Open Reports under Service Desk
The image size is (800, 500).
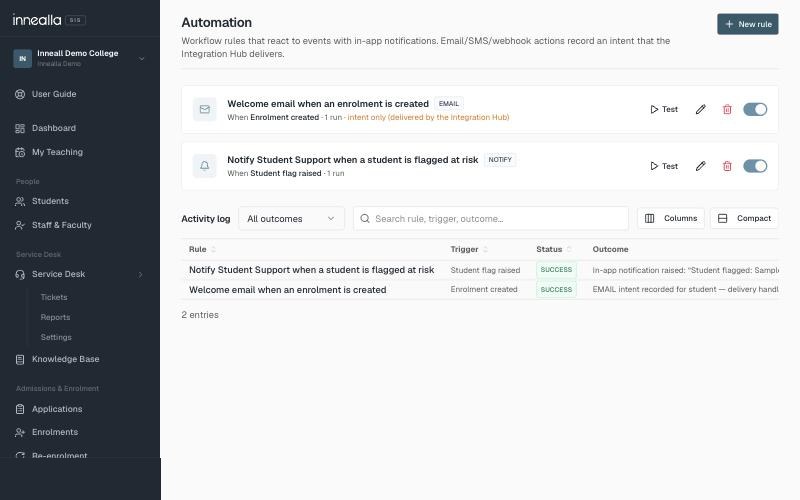coord(55,317)
